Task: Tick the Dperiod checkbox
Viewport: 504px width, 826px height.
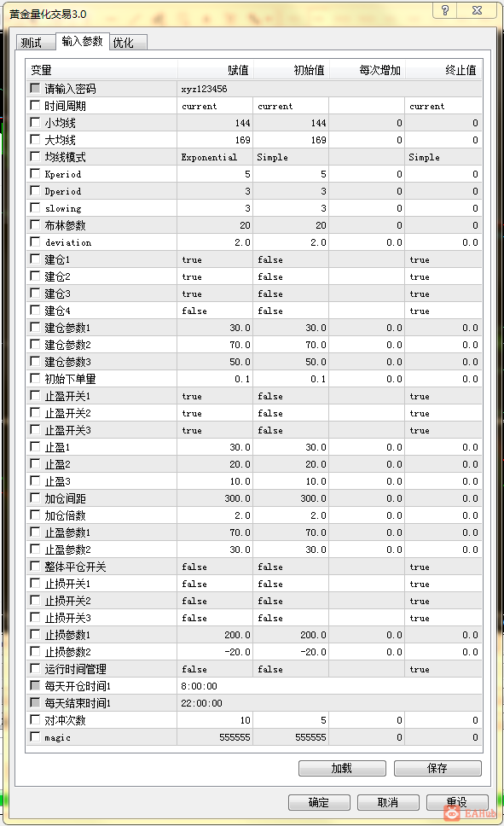Action: click(35, 190)
